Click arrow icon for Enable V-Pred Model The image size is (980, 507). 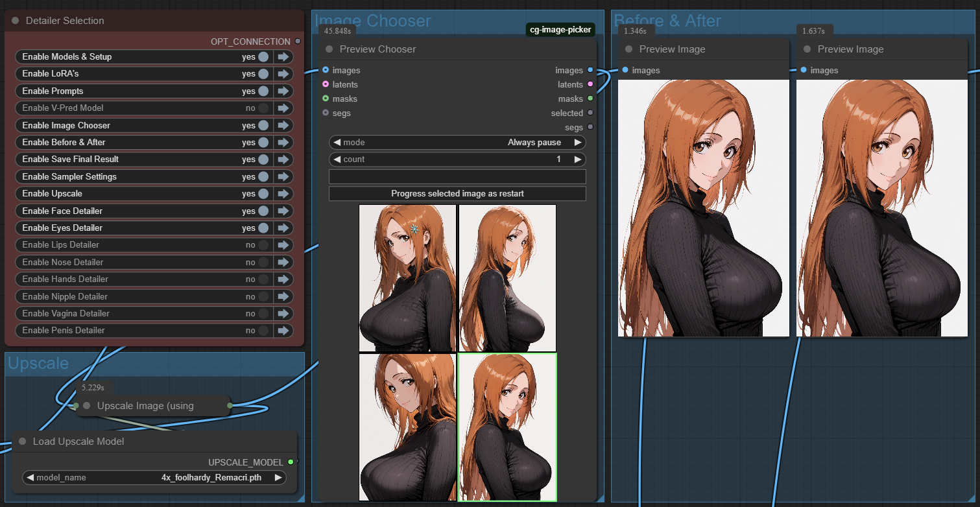283,108
